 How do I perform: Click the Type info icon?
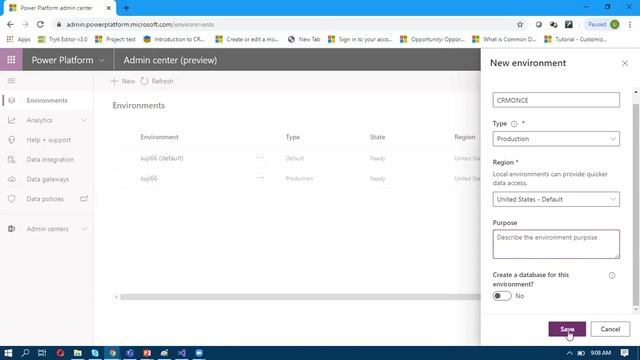coord(514,124)
